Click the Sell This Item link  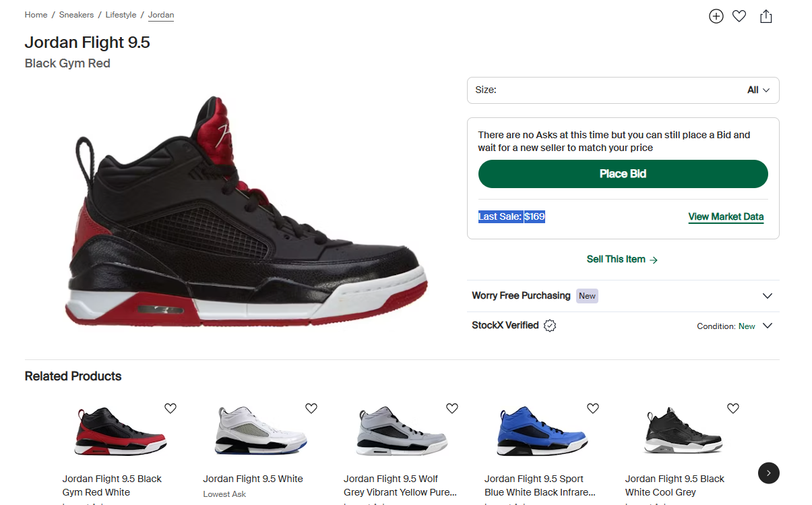[622, 260]
